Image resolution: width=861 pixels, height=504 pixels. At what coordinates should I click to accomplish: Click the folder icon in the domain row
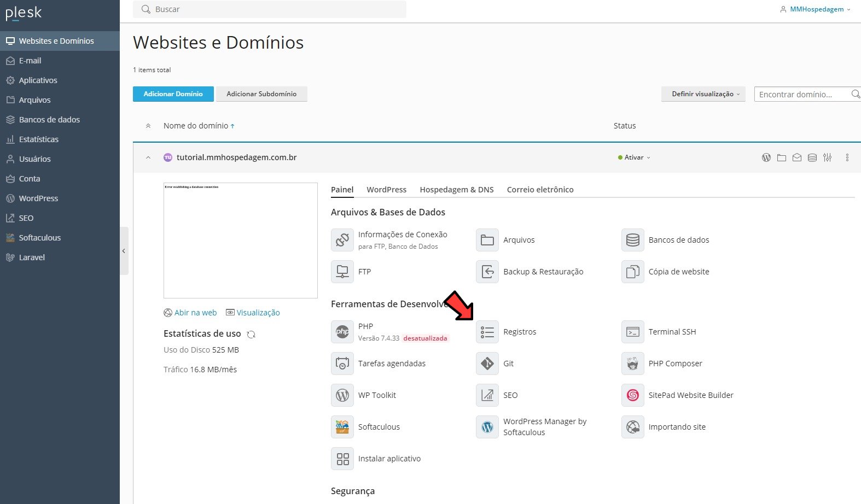click(x=782, y=157)
